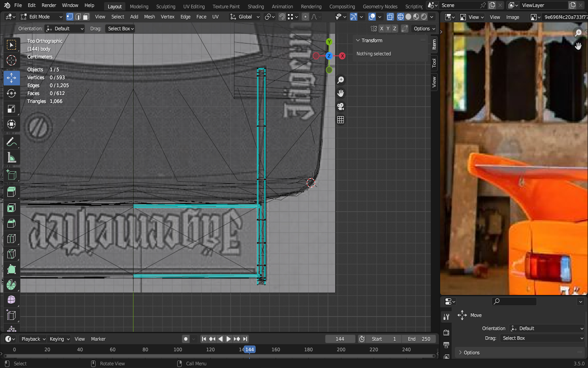This screenshot has width=588, height=368.
Task: Switch to solid shading
Action: point(408,17)
